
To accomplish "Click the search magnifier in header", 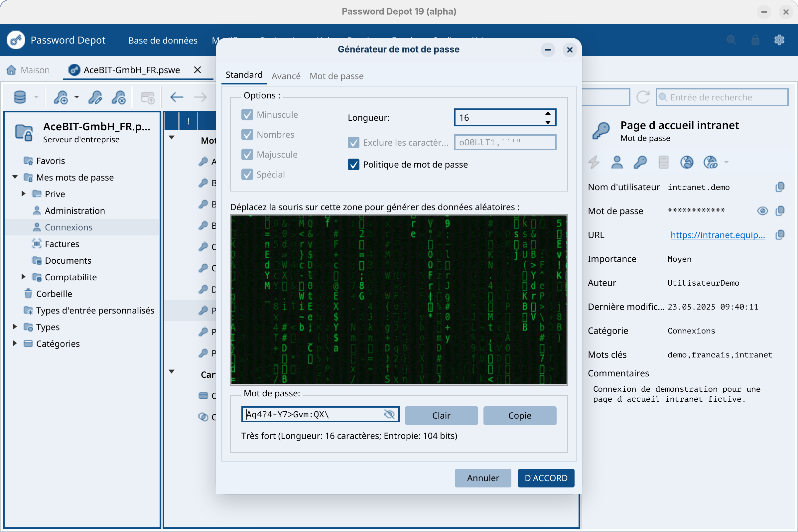I will coord(731,40).
